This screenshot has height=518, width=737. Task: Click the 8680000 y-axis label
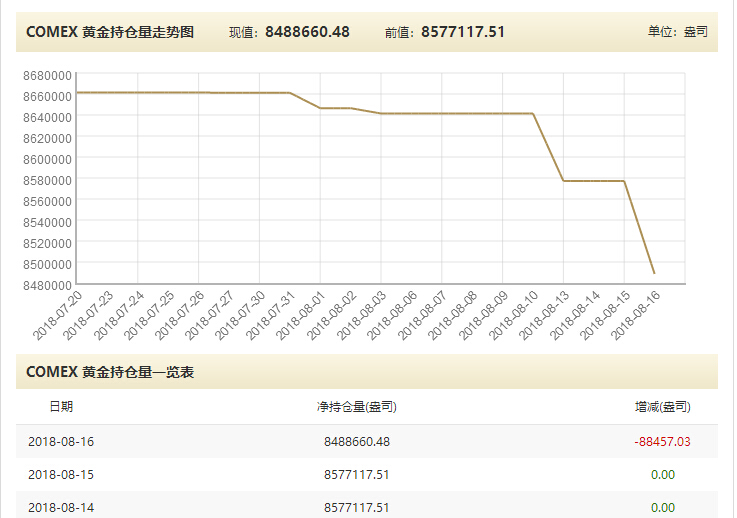47,76
